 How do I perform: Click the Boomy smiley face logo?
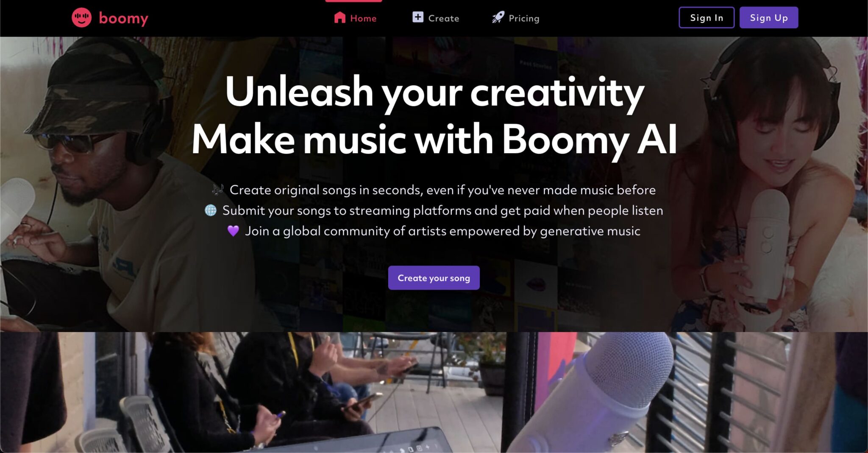coord(81,18)
